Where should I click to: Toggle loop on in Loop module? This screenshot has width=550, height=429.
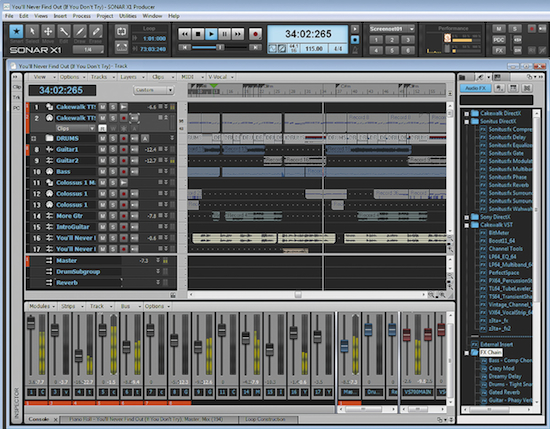click(121, 32)
